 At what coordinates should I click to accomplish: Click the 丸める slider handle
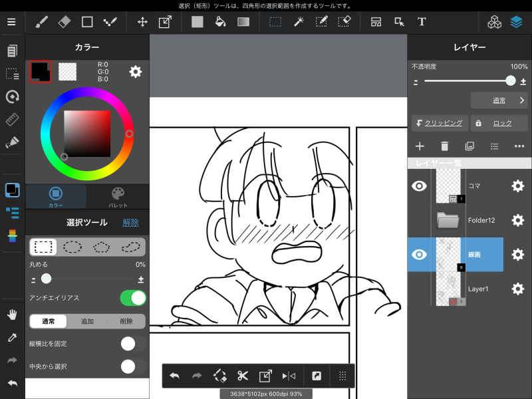[x=46, y=279]
